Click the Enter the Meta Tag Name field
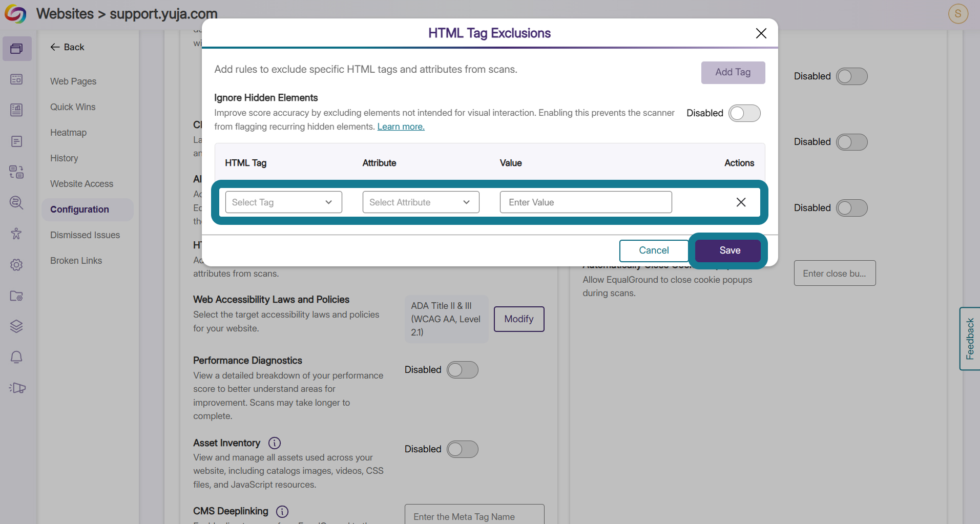This screenshot has width=980, height=524. [x=474, y=515]
